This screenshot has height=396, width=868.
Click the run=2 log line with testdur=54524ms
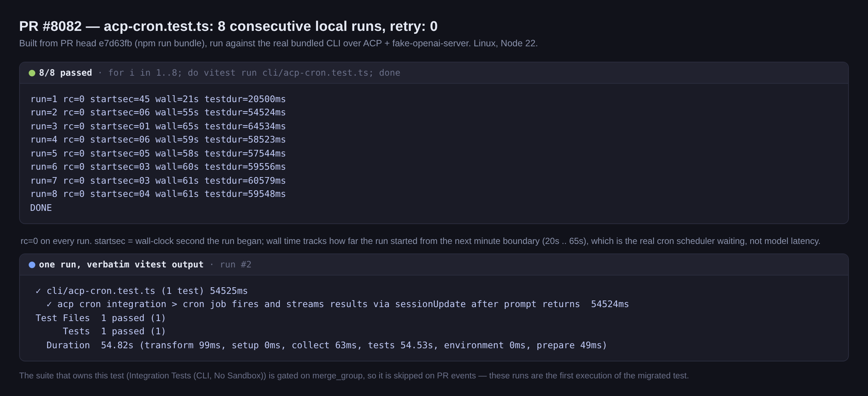(158, 112)
